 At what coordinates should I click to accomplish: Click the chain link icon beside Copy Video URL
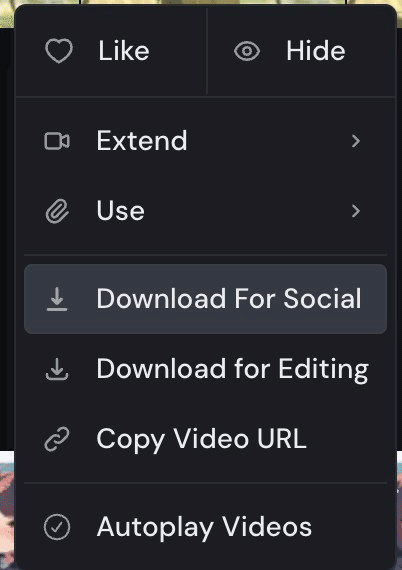(x=57, y=439)
